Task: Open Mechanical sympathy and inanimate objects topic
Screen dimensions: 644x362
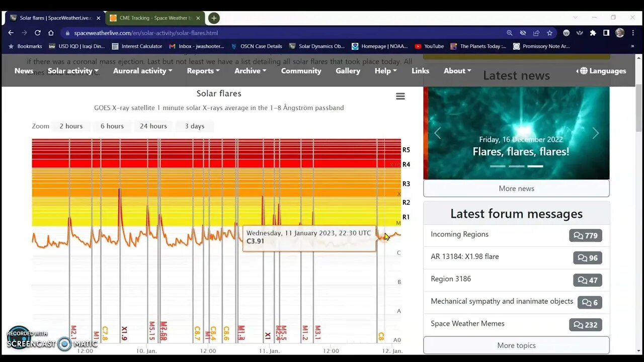Action: [502, 301]
